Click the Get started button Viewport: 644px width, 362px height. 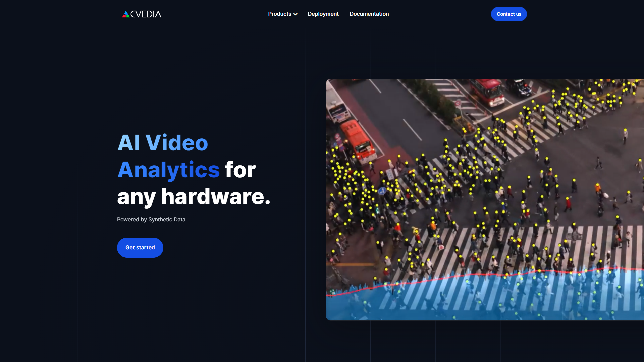(x=140, y=247)
